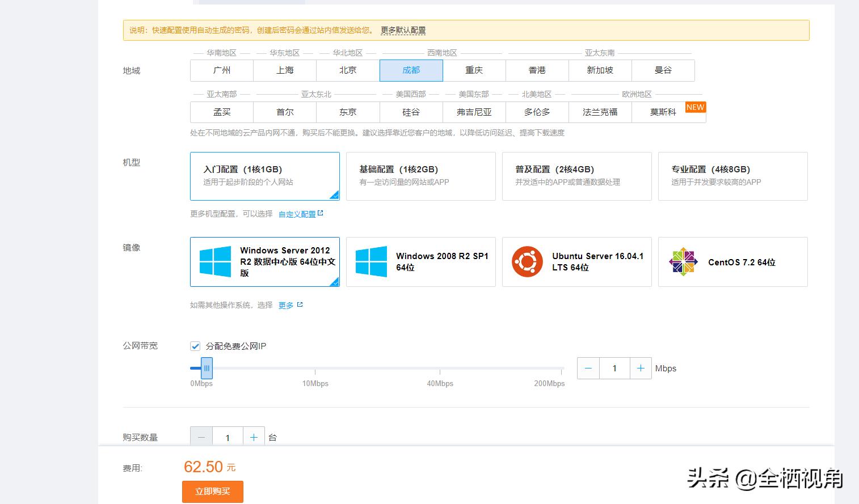Click the Ubuntu Server 16.04.1 logo icon
859x504 pixels.
[x=527, y=262]
